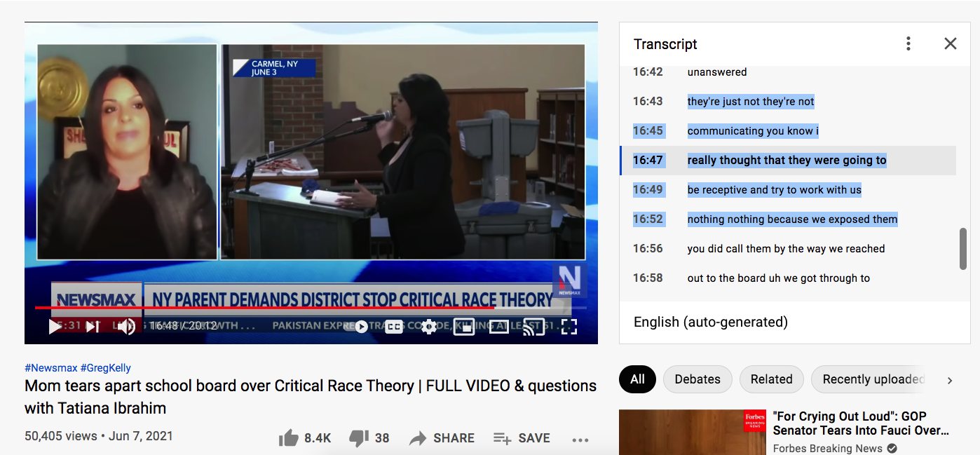Viewport: 980px width, 455px height.
Task: Open more actions ellipsis below video
Action: [x=580, y=440]
